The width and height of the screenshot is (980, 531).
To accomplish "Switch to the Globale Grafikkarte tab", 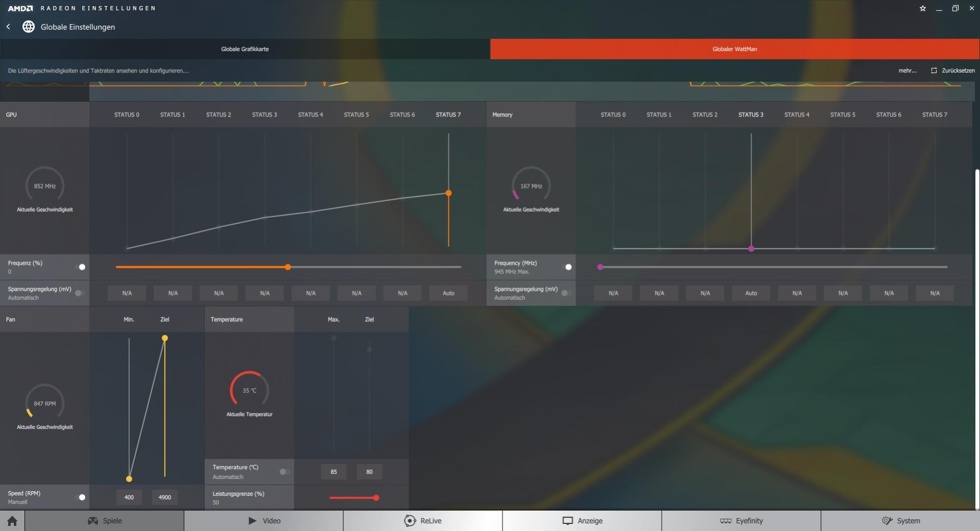I will 245,49.
